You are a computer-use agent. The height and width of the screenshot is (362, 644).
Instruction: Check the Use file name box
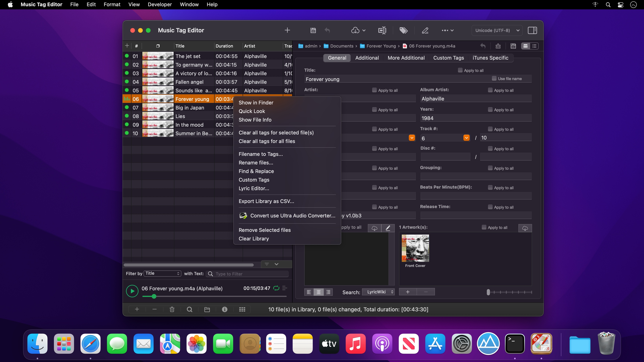[x=494, y=79]
